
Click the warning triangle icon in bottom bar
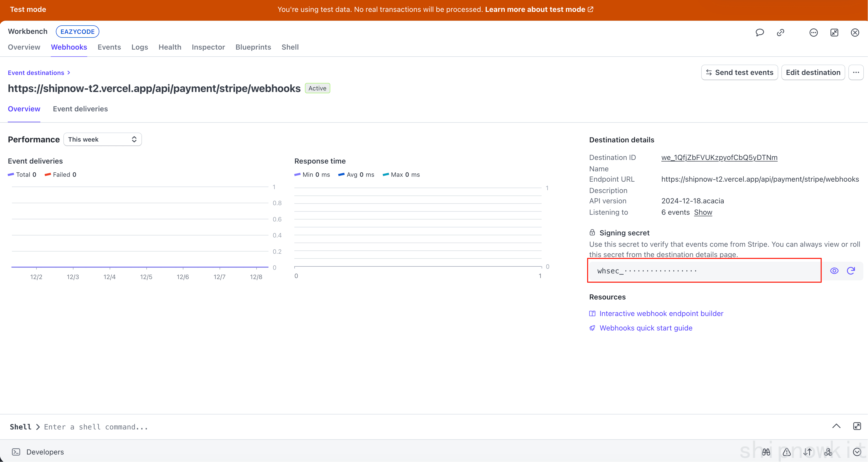pyautogui.click(x=787, y=452)
